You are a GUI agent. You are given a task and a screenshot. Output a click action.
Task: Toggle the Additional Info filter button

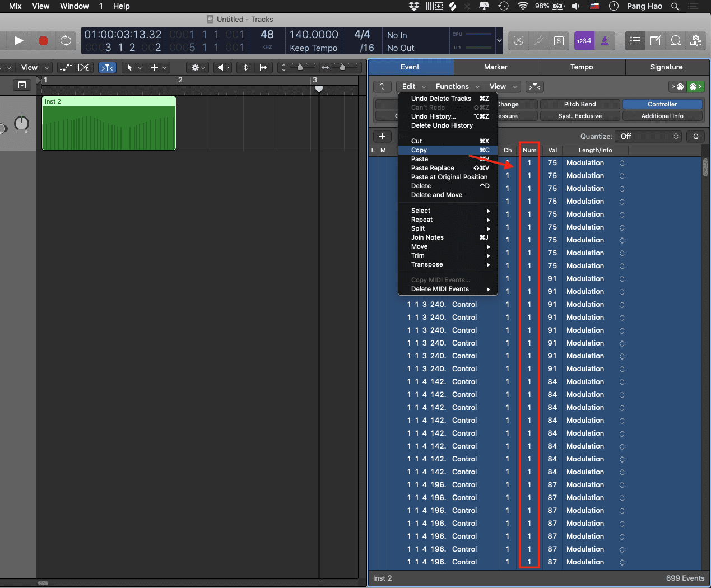[662, 116]
